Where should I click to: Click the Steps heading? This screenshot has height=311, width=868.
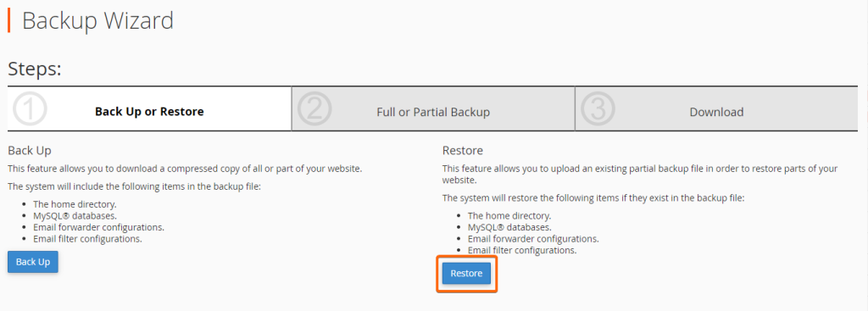[34, 69]
